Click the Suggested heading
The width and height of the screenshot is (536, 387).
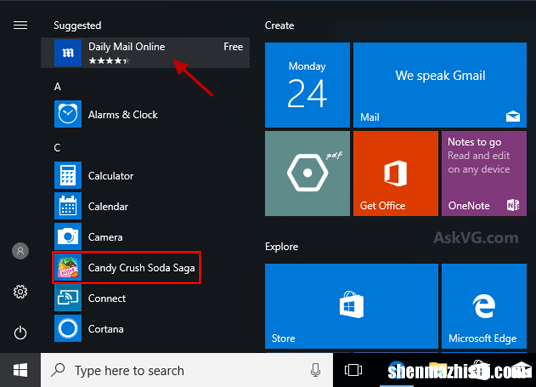(77, 25)
